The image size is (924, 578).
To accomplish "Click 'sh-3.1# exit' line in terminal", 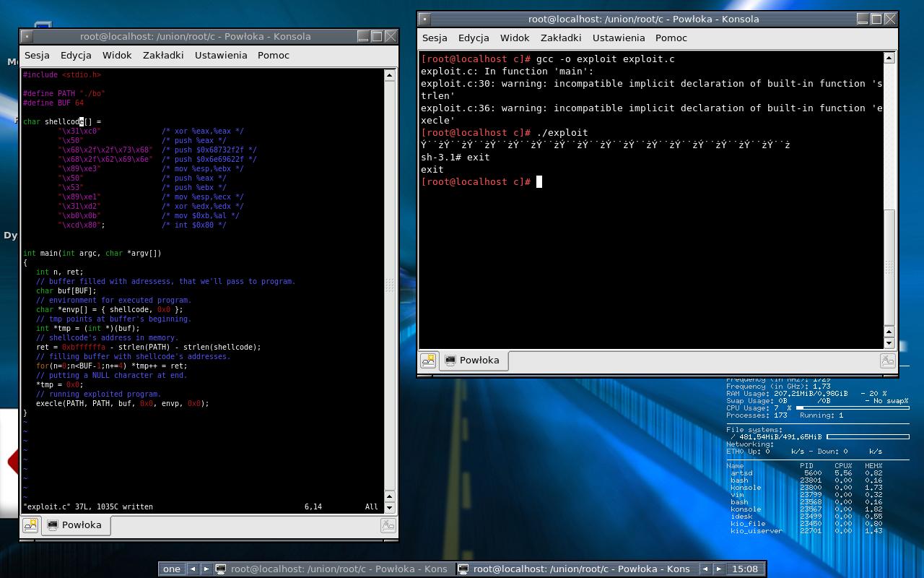I will pyautogui.click(x=456, y=157).
